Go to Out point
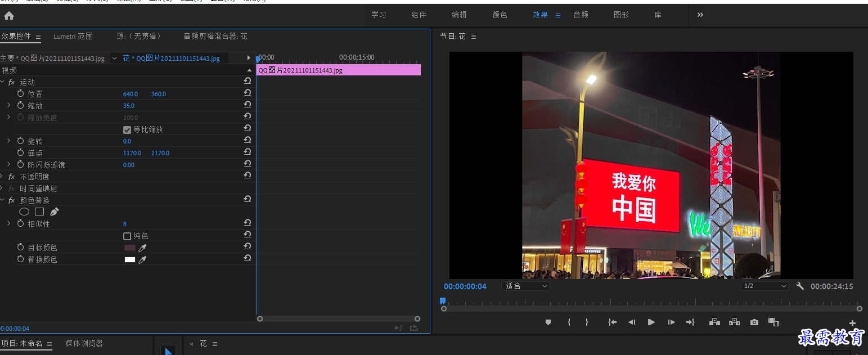Image resolution: width=868 pixels, height=355 pixels. click(691, 322)
